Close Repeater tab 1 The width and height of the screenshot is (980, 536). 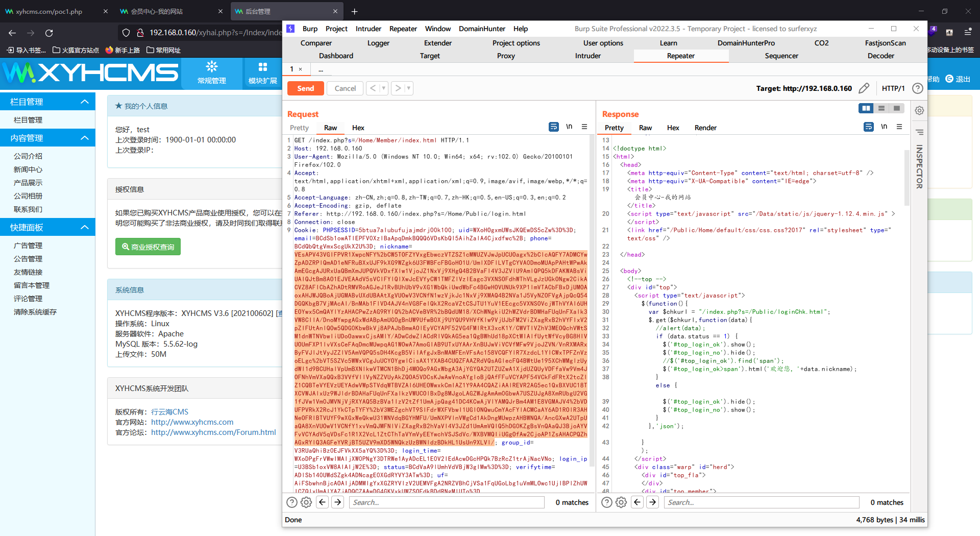301,69
